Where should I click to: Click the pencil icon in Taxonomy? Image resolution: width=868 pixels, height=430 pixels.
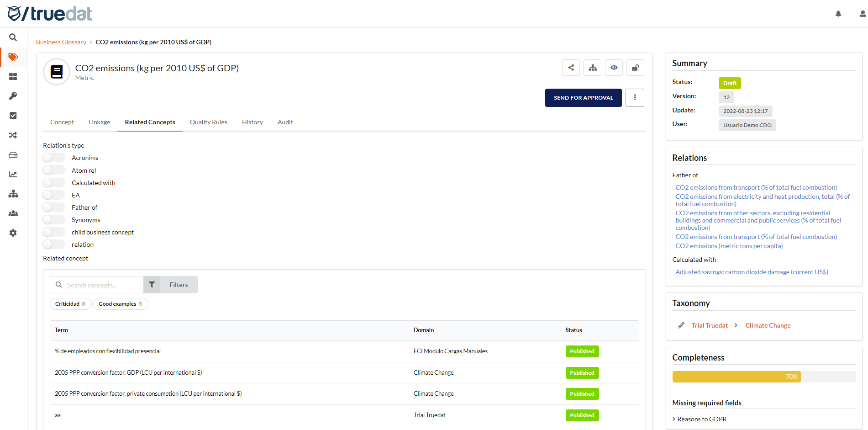[681, 325]
